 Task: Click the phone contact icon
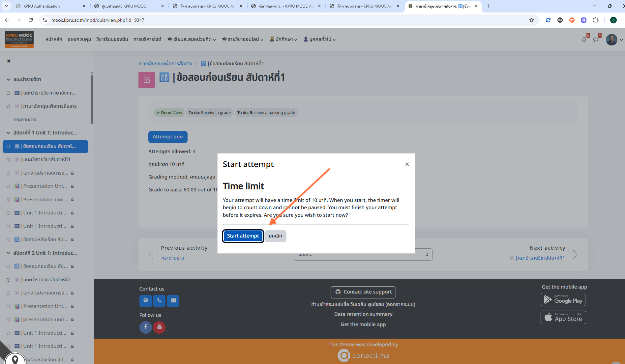click(x=159, y=301)
